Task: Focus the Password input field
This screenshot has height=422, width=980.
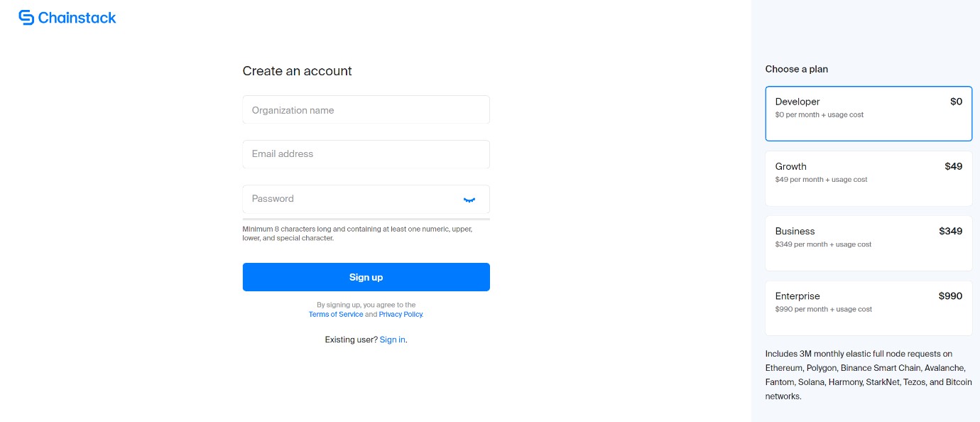Action: 348,199
